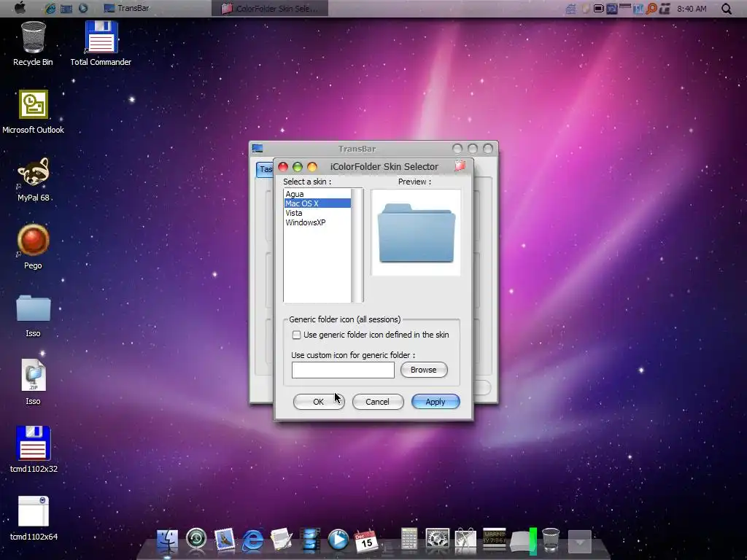
Task: Click the partially visible tab in TransBar window
Action: tap(264, 169)
